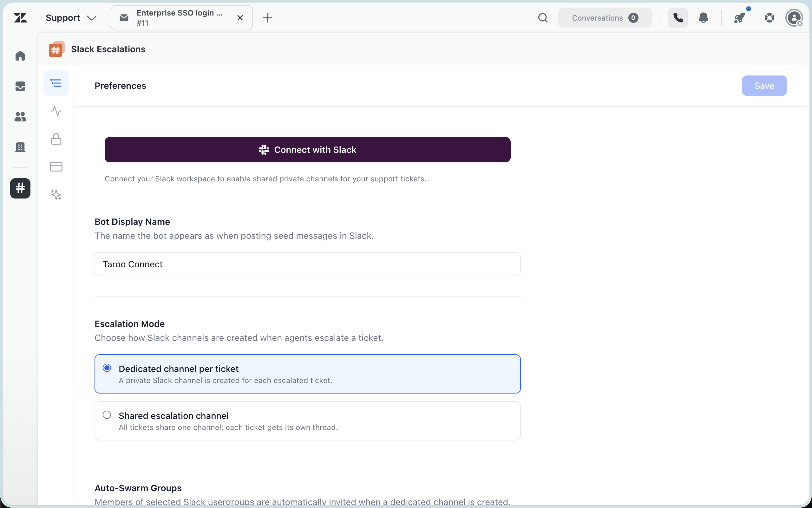This screenshot has width=812, height=508.
Task: Click the Zendesk logo icon
Action: [20, 18]
